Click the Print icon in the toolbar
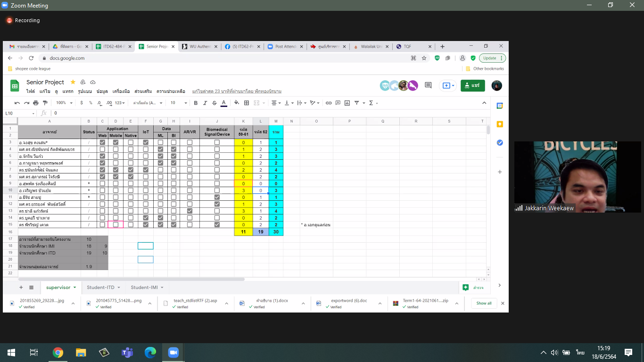Screen dimensions: 644x362 36,103
